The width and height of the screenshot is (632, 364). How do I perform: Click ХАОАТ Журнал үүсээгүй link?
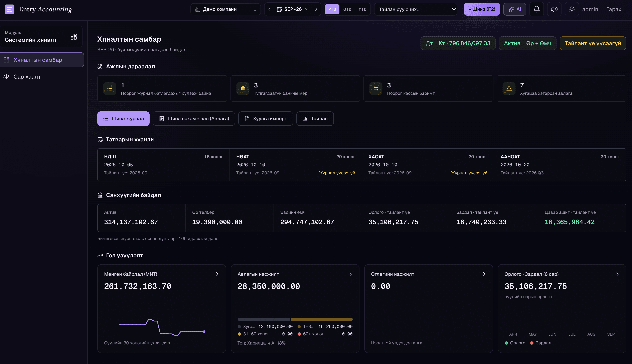coord(469,173)
